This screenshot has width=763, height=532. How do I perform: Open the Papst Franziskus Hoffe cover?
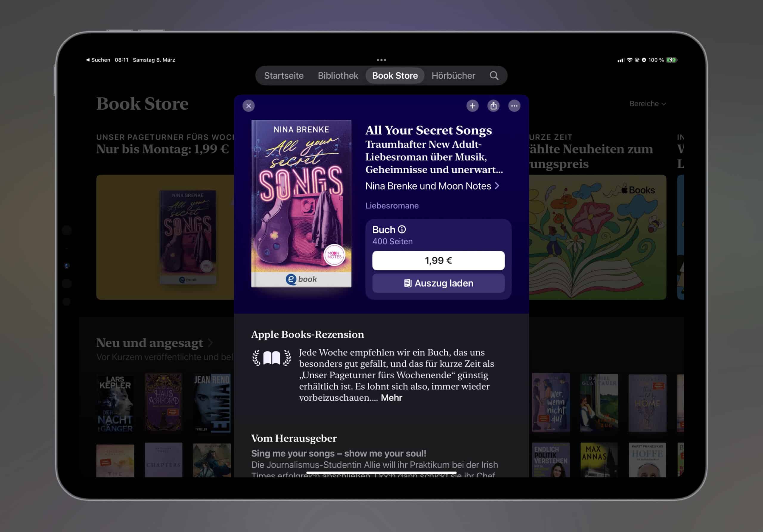[x=647, y=460]
